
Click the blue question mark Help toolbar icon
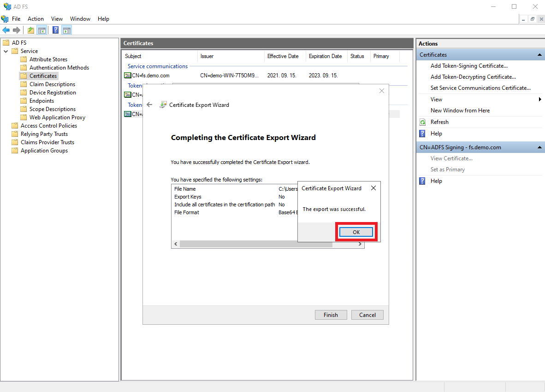(x=55, y=30)
